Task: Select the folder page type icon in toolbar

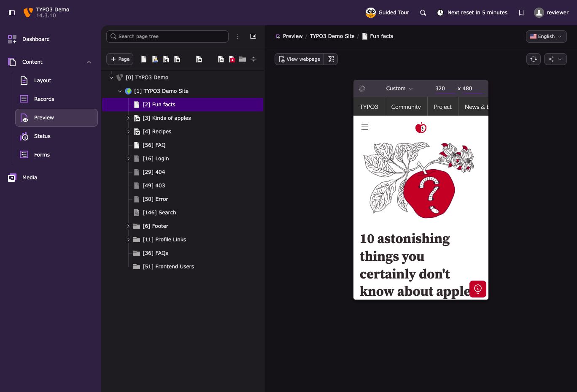Action: point(243,59)
